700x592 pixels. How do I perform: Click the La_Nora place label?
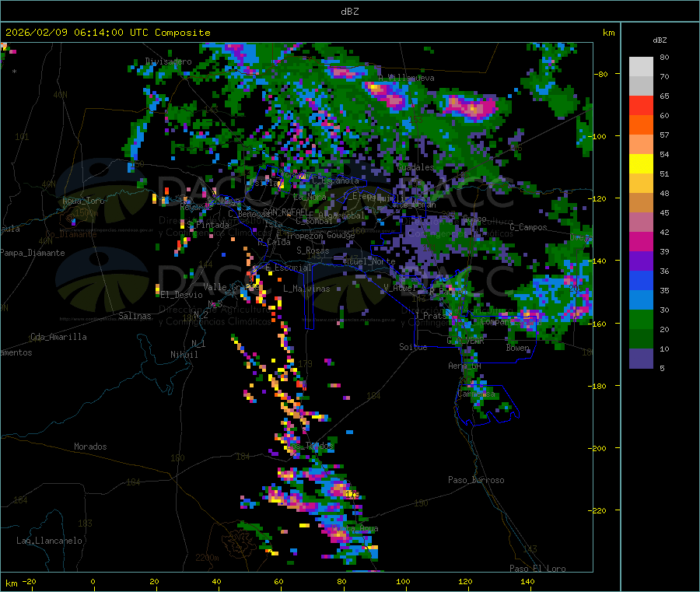point(310,197)
